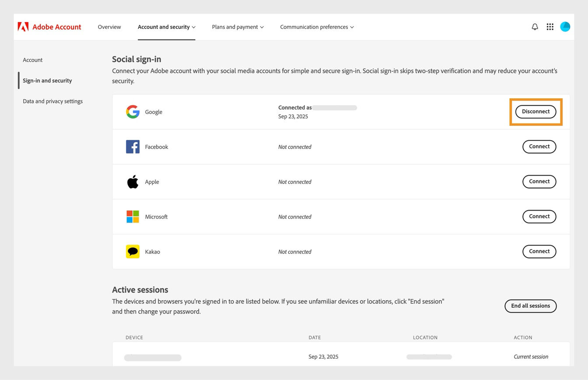Expand the Account and security dropdown
This screenshot has width=588, height=380.
(x=166, y=27)
